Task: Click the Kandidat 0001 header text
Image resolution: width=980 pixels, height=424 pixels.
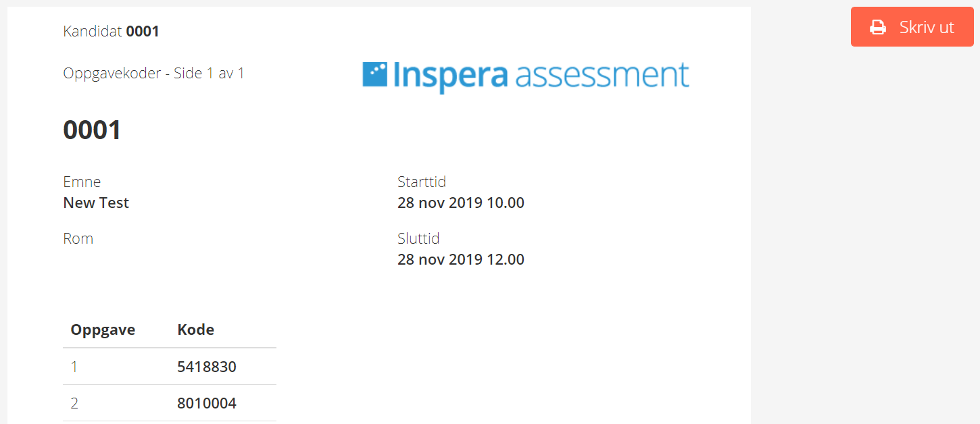Action: point(111,31)
